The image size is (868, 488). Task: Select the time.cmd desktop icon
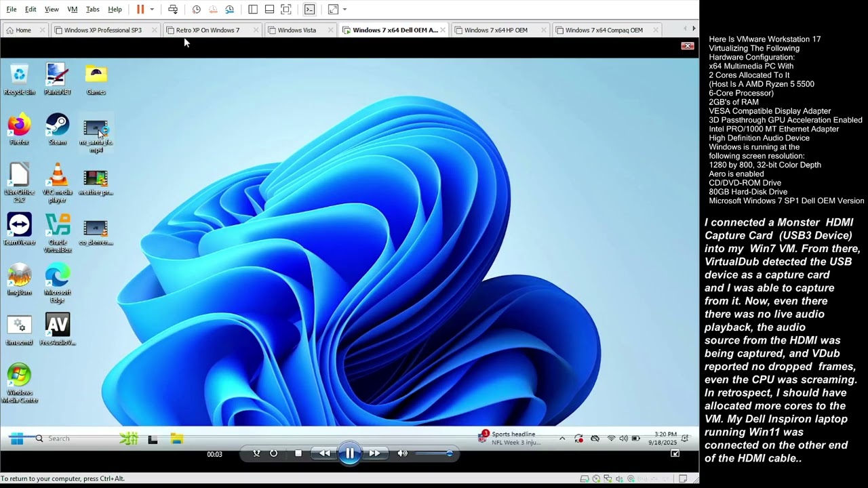[x=20, y=330]
